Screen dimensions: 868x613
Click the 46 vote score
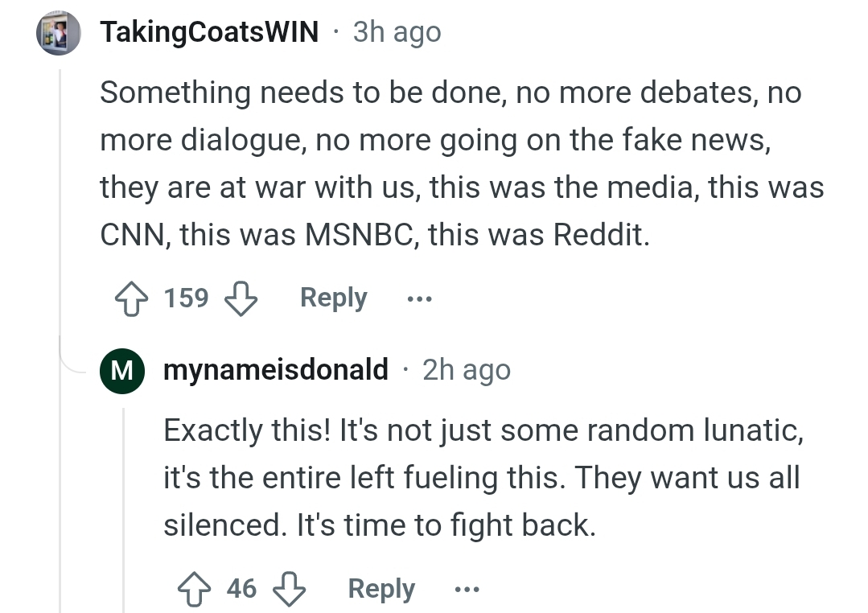241,588
